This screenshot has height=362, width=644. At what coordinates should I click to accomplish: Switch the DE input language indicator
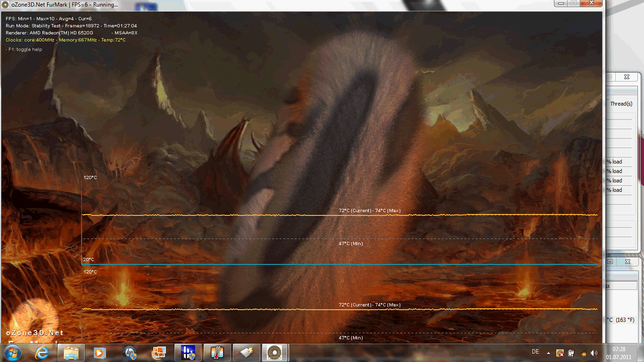[x=535, y=352]
